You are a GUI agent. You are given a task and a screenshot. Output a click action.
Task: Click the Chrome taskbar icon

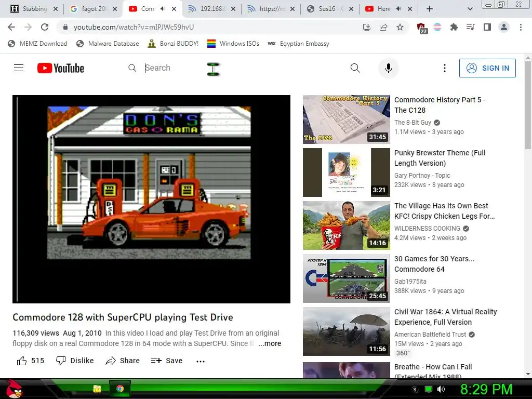[x=120, y=389]
